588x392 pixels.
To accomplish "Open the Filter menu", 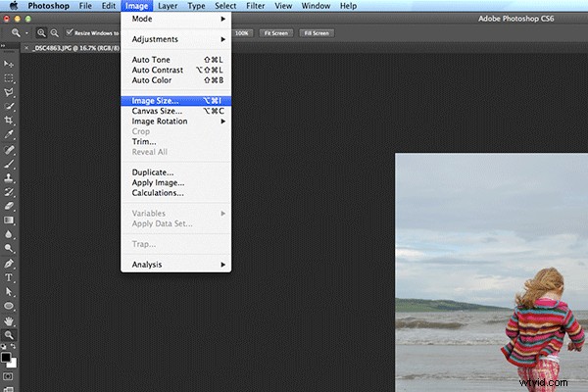I will (258, 6).
